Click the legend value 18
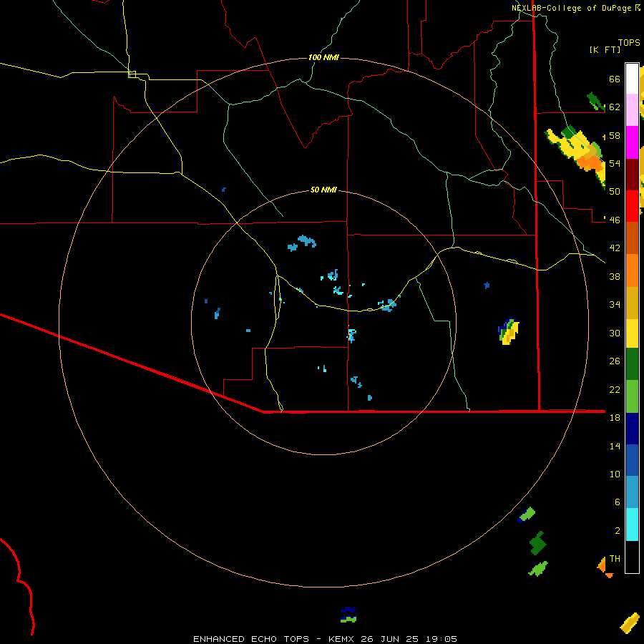Viewport: 644px width, 644px height. [x=615, y=418]
